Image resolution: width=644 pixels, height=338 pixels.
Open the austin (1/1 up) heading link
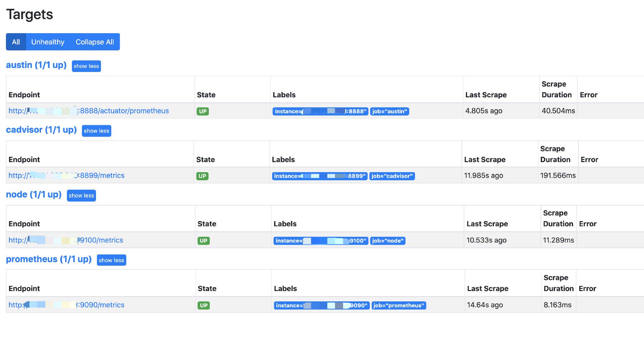pyautogui.click(x=36, y=65)
